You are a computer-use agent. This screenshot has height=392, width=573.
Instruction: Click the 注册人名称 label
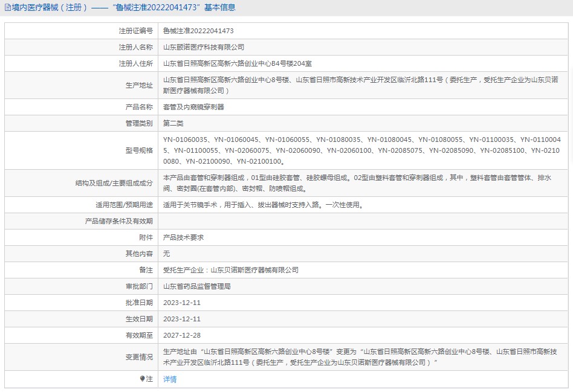(136, 47)
